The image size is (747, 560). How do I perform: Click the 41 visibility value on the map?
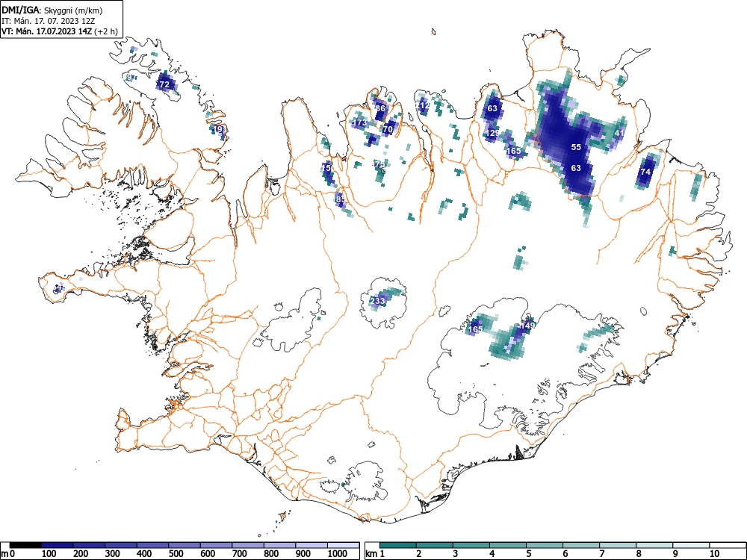pos(619,133)
